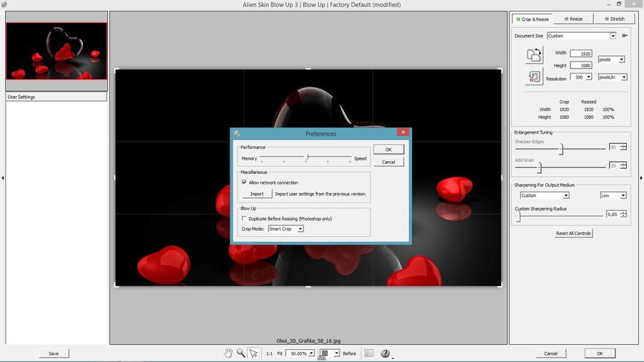Switch to the Resize tab

[573, 19]
